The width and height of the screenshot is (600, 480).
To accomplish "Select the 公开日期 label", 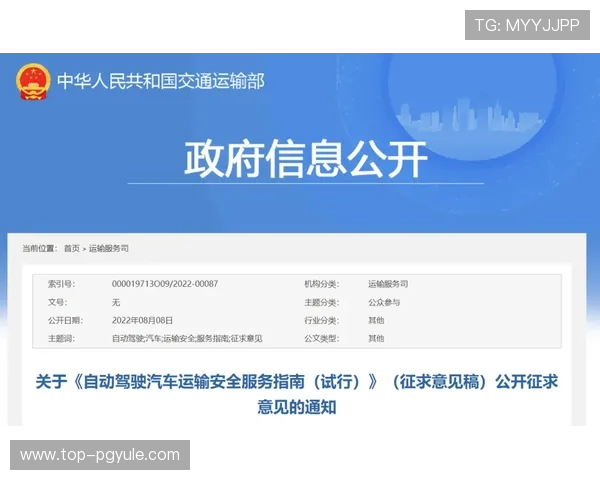I will (x=65, y=320).
